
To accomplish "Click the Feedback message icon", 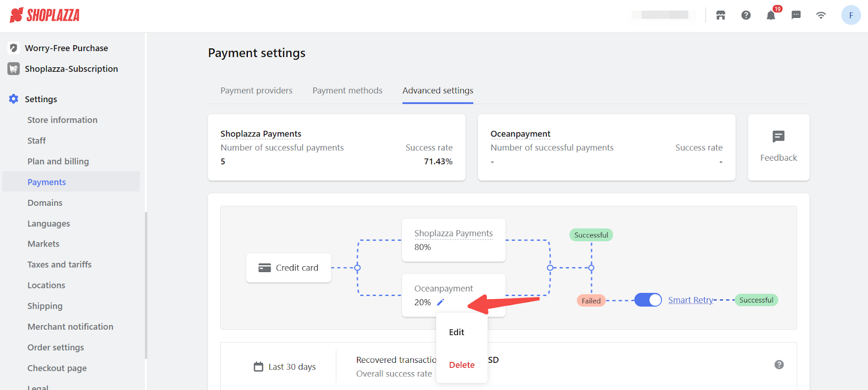I will click(778, 136).
